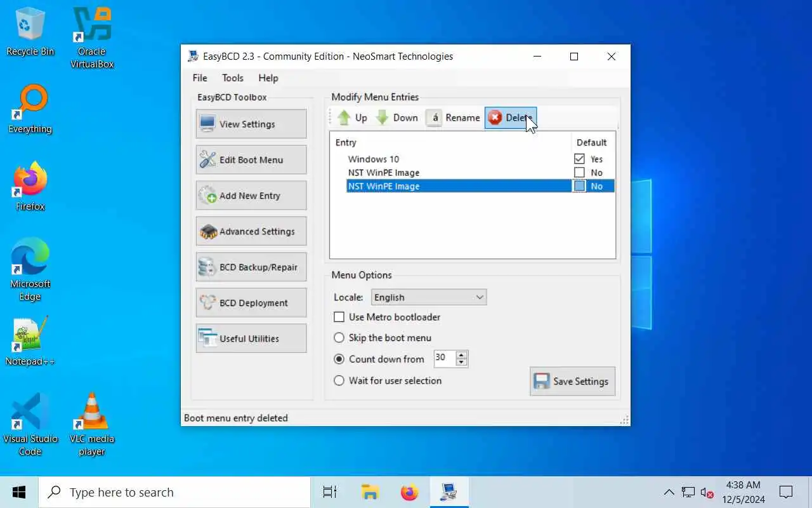Click the Boot menu entry deleted status text
The height and width of the screenshot is (508, 812).
[236, 418]
